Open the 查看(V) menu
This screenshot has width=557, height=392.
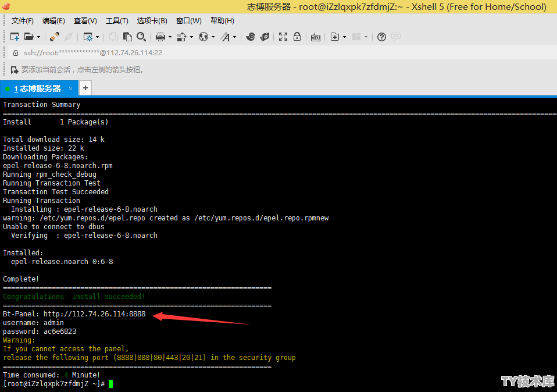point(85,20)
